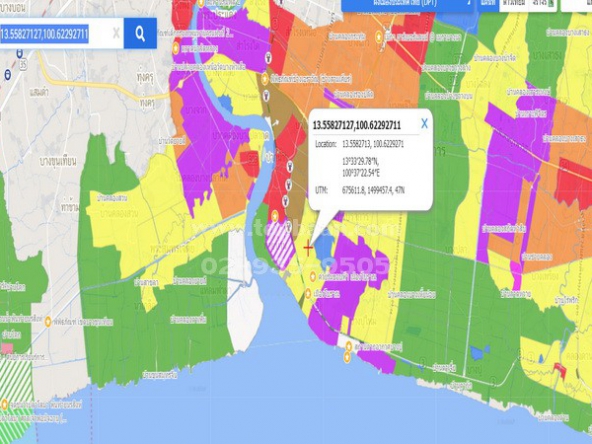This screenshot has height=444, width=592.
Task: Click the Location coordinates in popup
Action: pos(373,144)
